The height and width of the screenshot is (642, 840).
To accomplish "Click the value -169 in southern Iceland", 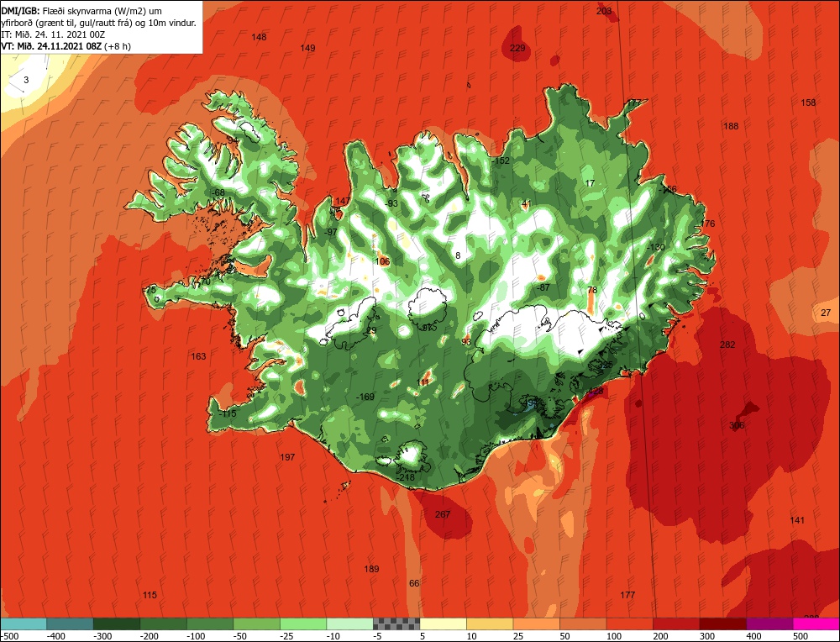I will 365,397.
